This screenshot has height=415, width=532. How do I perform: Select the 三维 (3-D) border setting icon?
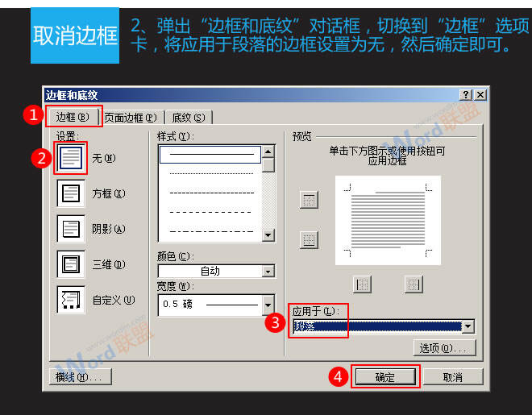(71, 264)
